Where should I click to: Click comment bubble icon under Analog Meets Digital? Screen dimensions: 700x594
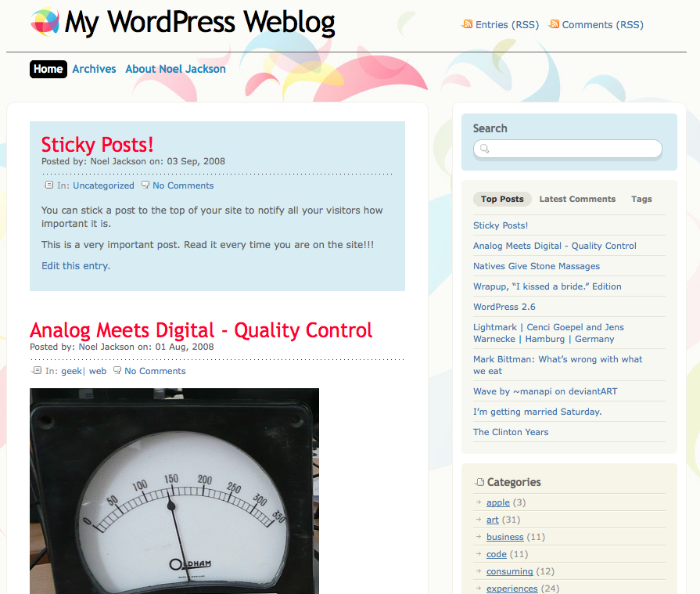click(117, 370)
